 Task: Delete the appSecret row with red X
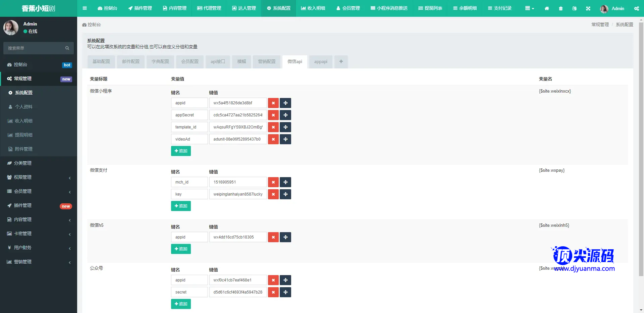tap(273, 115)
